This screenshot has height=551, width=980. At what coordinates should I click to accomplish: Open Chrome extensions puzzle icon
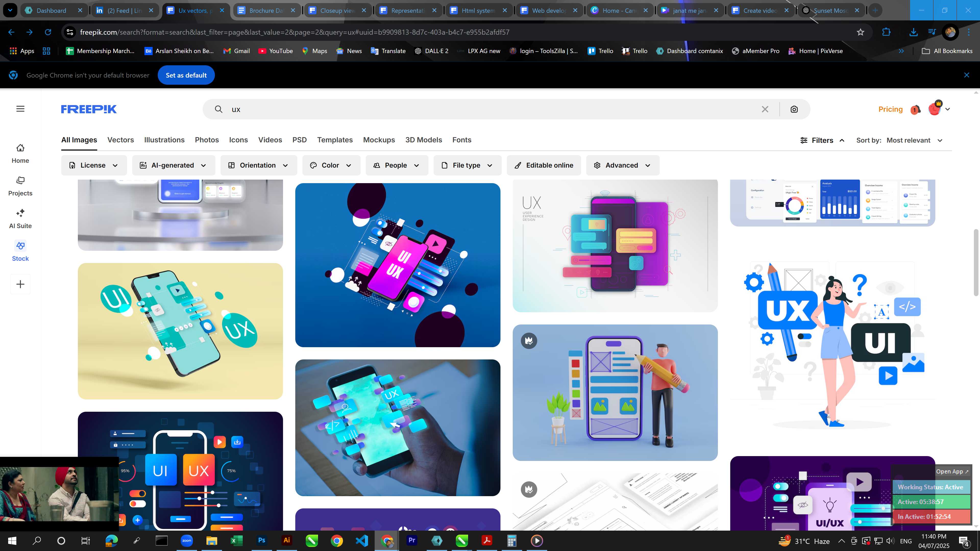(x=886, y=32)
